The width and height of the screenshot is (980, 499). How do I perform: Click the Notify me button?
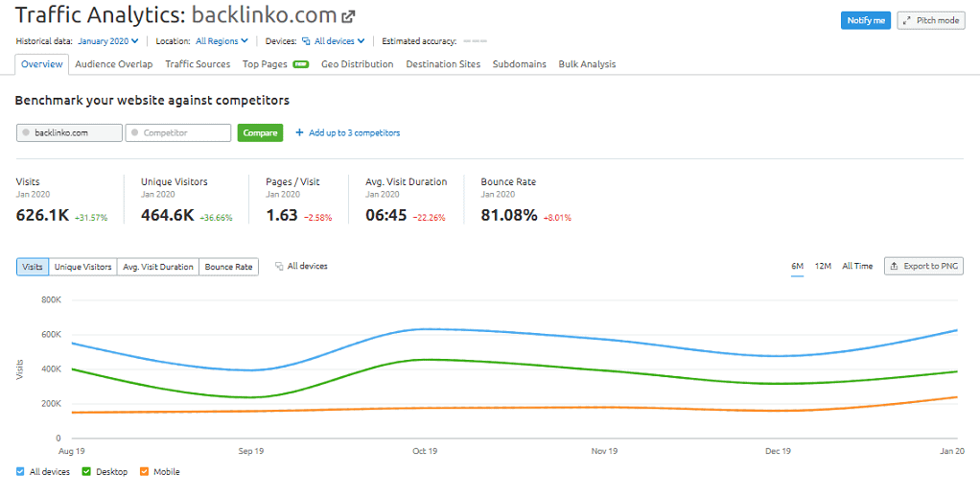866,21
